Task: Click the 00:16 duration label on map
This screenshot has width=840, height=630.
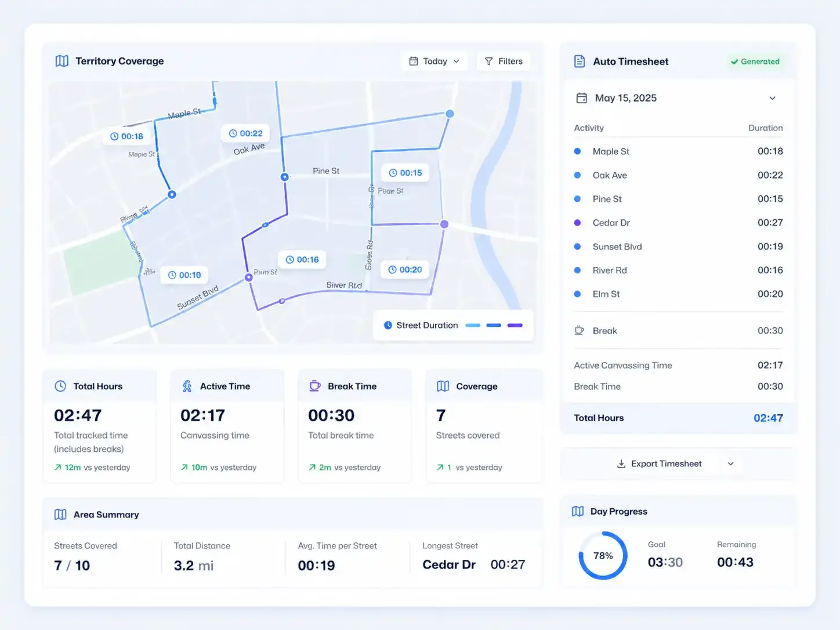Action: pyautogui.click(x=302, y=260)
